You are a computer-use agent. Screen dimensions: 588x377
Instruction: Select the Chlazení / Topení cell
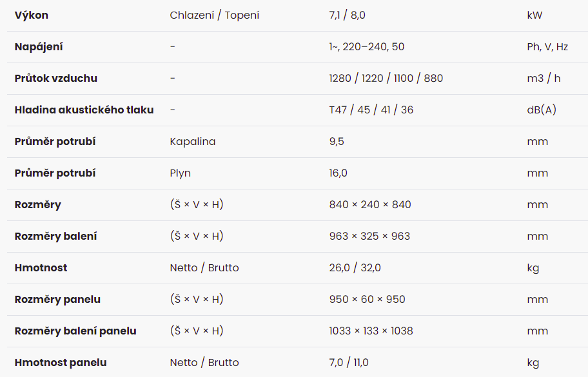215,15
